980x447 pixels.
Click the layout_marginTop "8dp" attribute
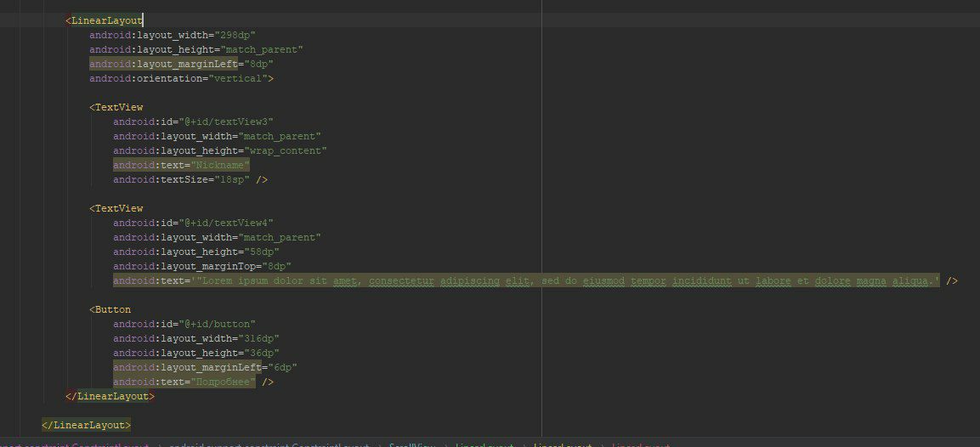(x=202, y=266)
